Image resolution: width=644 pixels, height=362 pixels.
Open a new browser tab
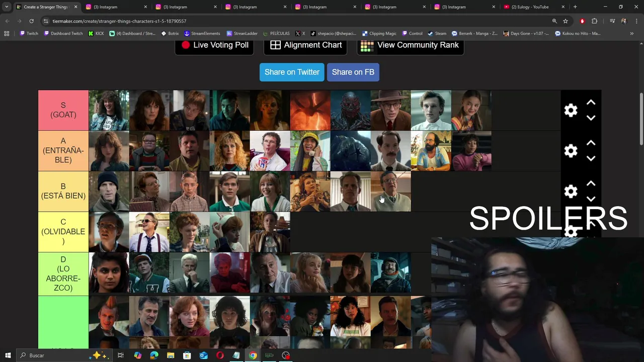(575, 7)
